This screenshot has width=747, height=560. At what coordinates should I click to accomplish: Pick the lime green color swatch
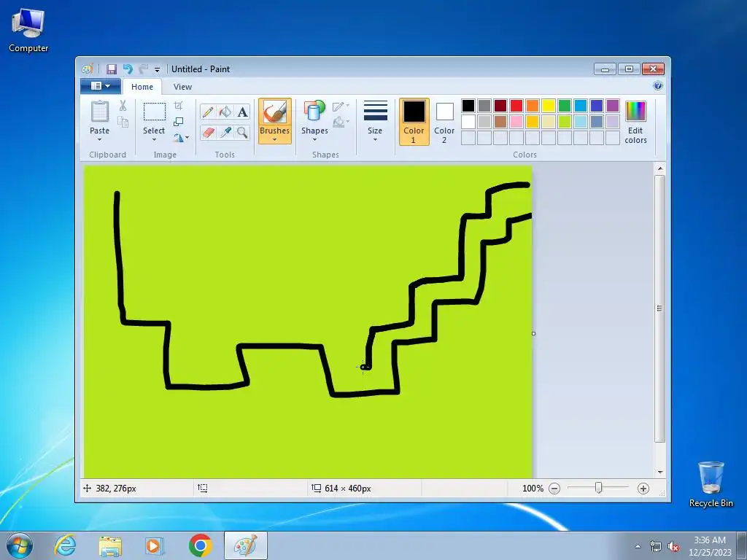[565, 122]
